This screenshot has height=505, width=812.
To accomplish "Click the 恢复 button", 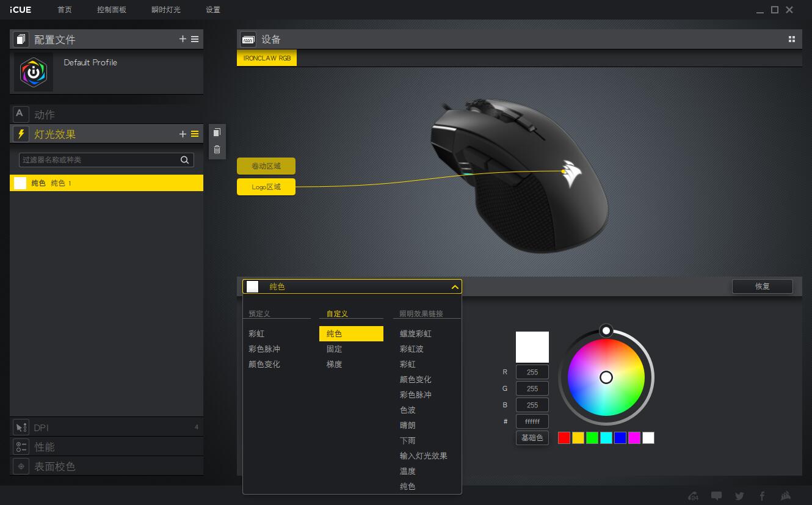I will click(763, 286).
